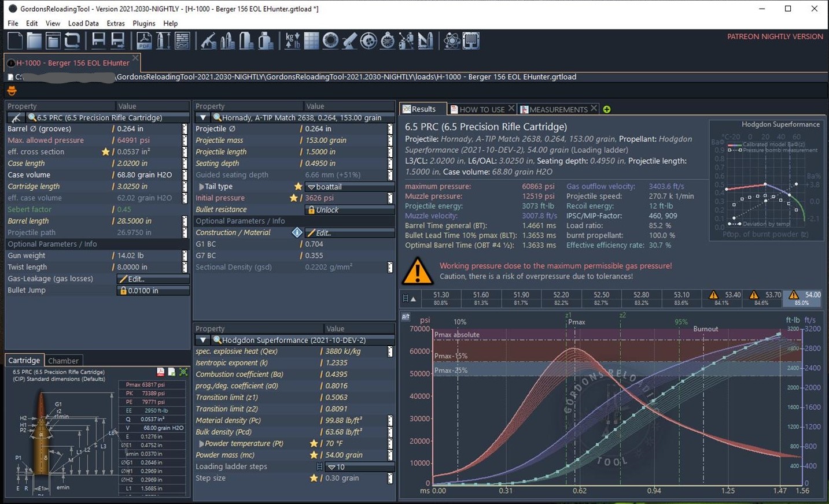Toggle star on eff. cross section row
The height and width of the screenshot is (504, 829).
[105, 152]
